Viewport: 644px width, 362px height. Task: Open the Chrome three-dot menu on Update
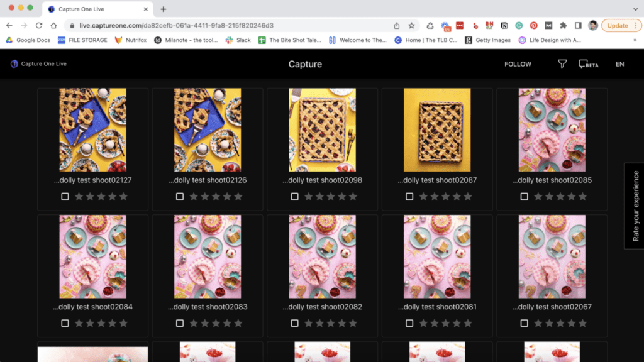click(x=636, y=25)
